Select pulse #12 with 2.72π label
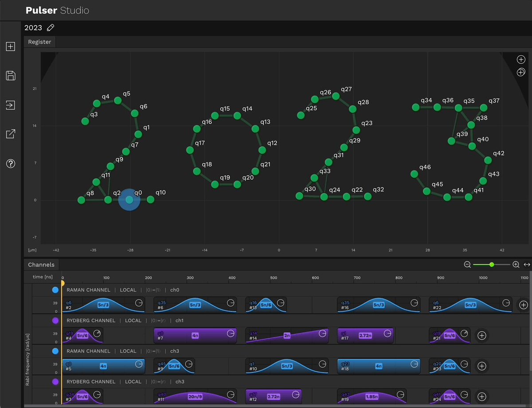 (274, 396)
